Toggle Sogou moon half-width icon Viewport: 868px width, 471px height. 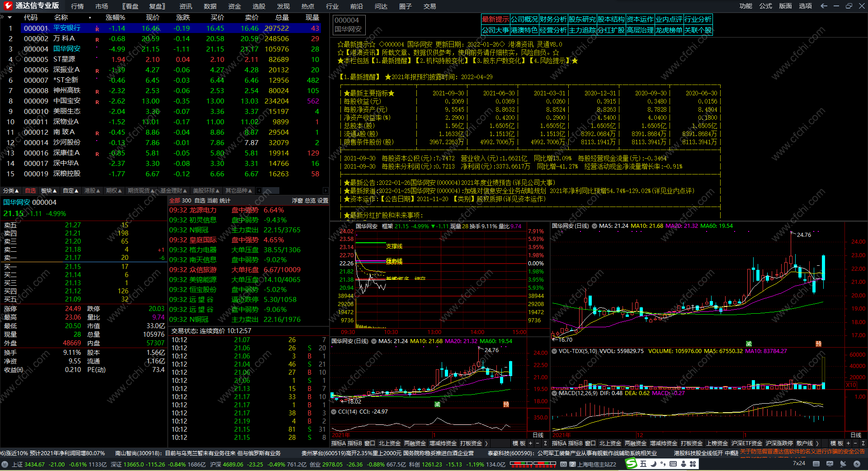[653, 464]
